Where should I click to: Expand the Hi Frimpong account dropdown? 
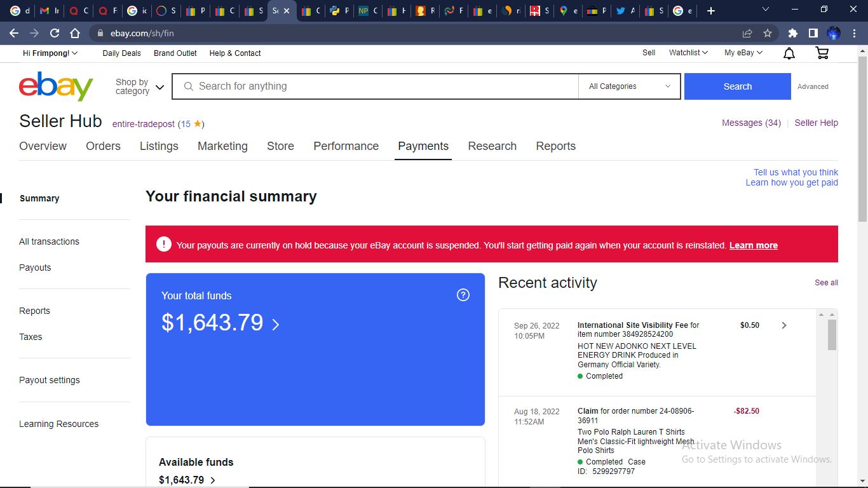(x=50, y=53)
